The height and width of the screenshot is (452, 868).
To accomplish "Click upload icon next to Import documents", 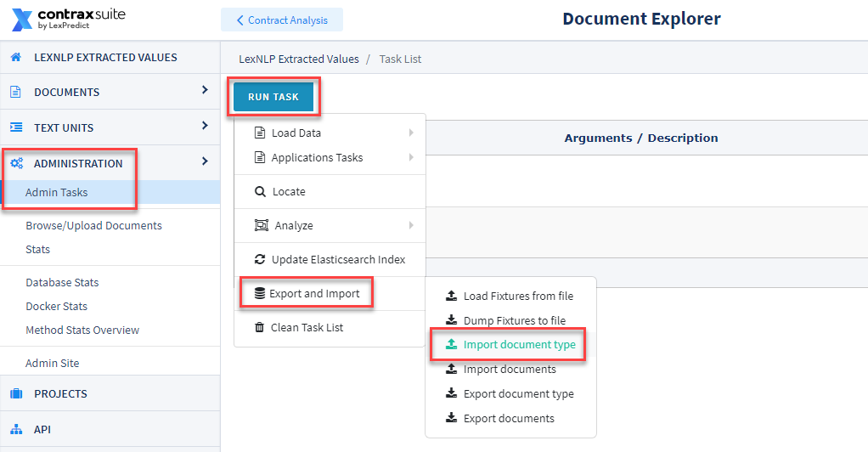I will 452,369.
